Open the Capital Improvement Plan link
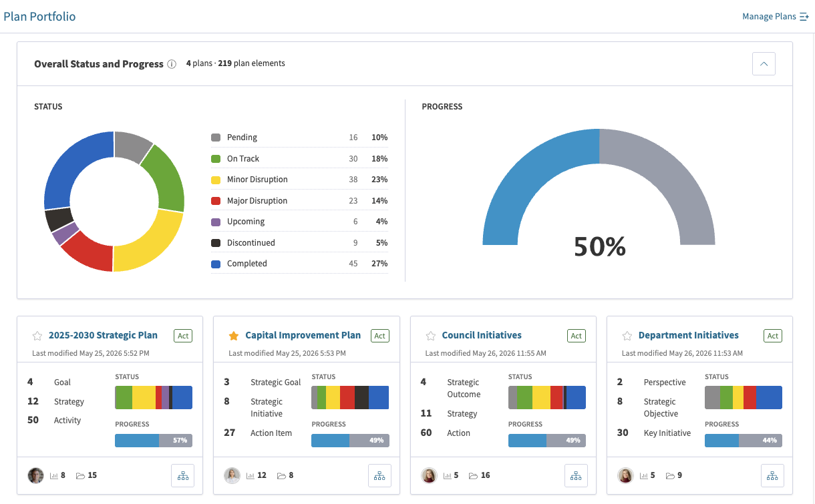Screen dimensions: 815x504 (303, 335)
